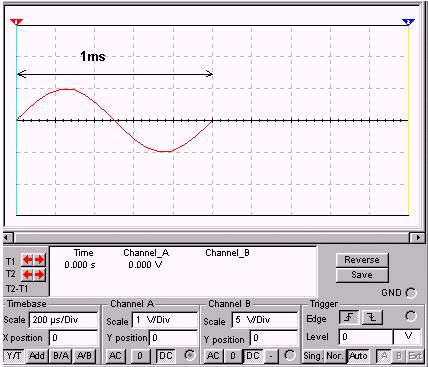The width and height of the screenshot is (428, 367).
Task: Click the Channel_B column header
Action: 227,253
